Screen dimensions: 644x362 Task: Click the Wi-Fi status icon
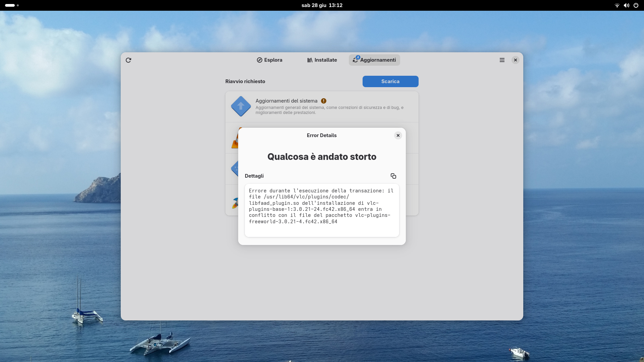coord(617,5)
